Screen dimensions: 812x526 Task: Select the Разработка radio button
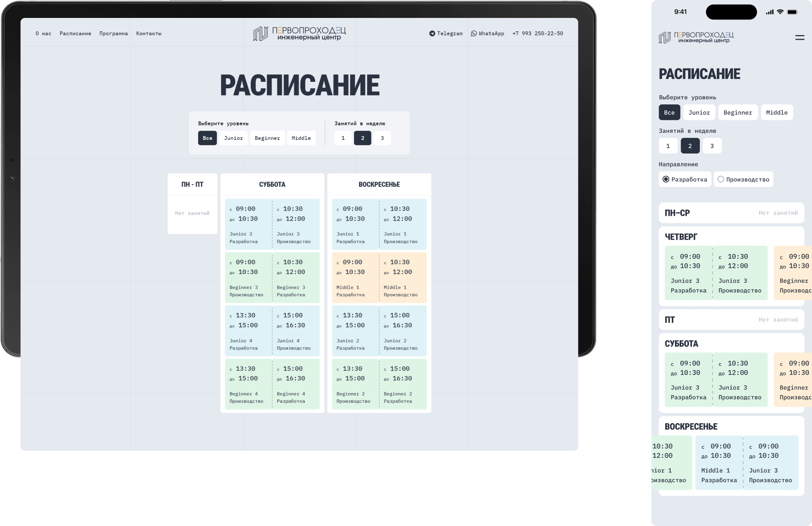point(666,179)
